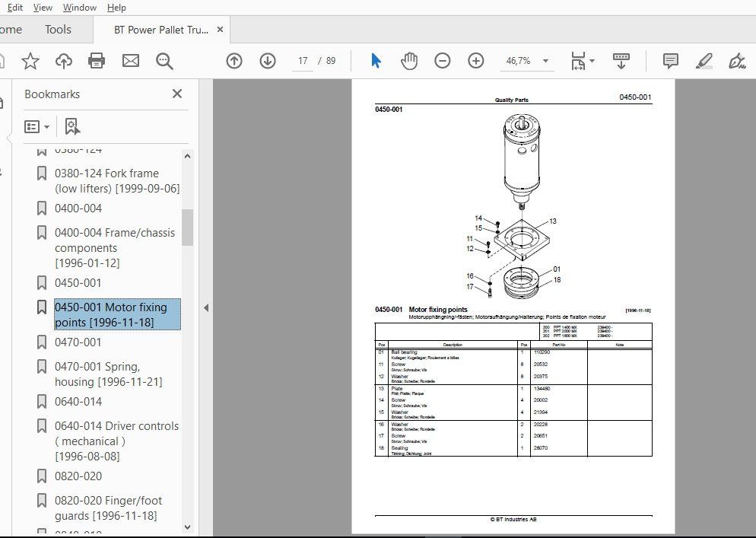Open the View menu

coord(43,8)
